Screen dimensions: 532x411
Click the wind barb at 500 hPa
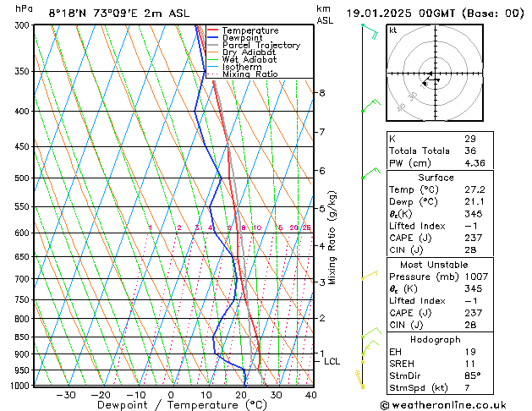[x=371, y=173]
